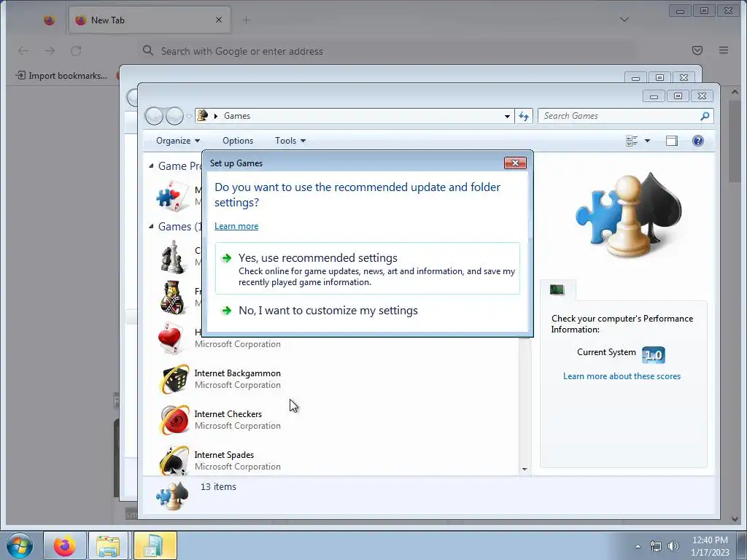The width and height of the screenshot is (747, 560).
Task: Select the Internet Spades icon
Action: pos(174,461)
